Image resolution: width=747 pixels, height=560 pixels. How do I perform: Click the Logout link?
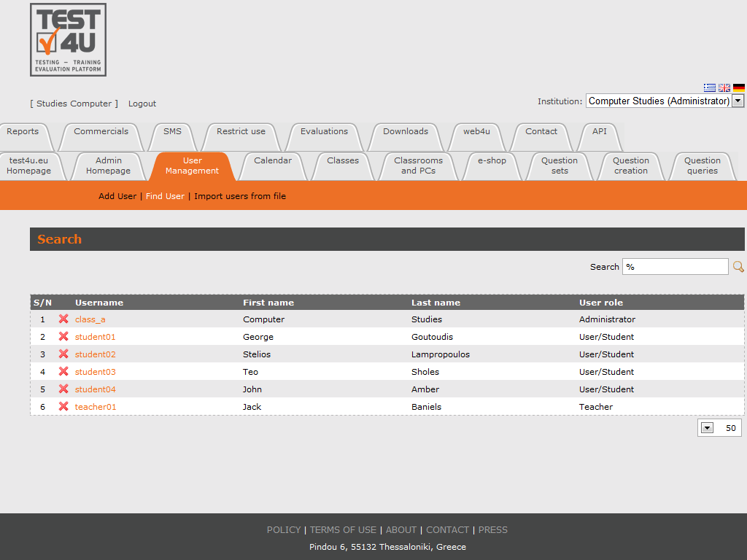(142, 104)
